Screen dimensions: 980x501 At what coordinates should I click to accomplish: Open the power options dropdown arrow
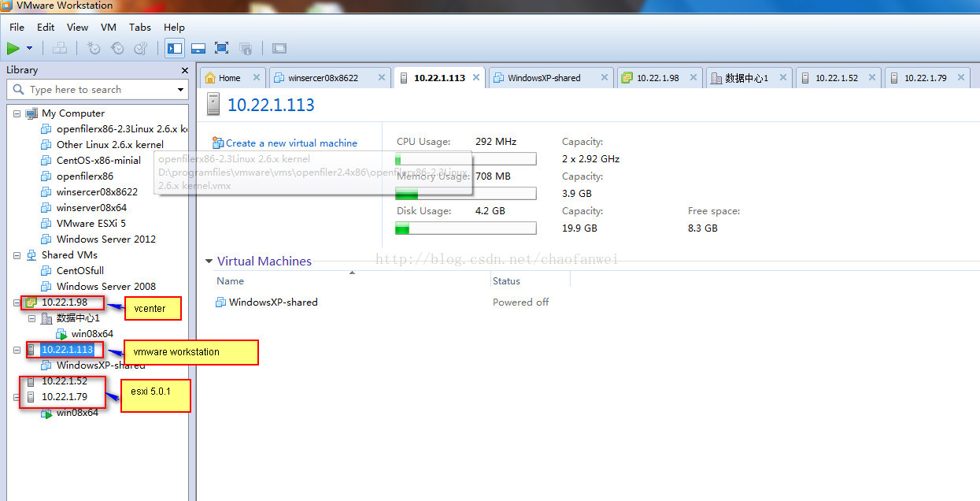click(x=30, y=49)
